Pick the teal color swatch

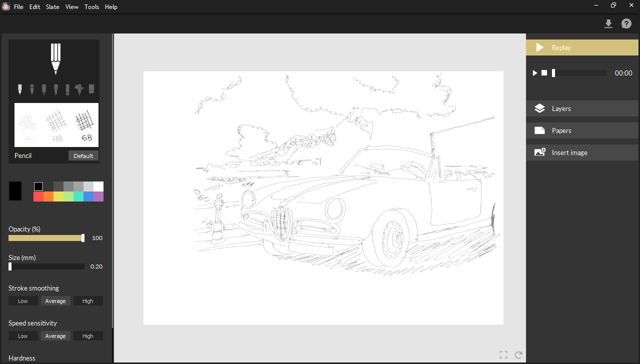[x=78, y=196]
